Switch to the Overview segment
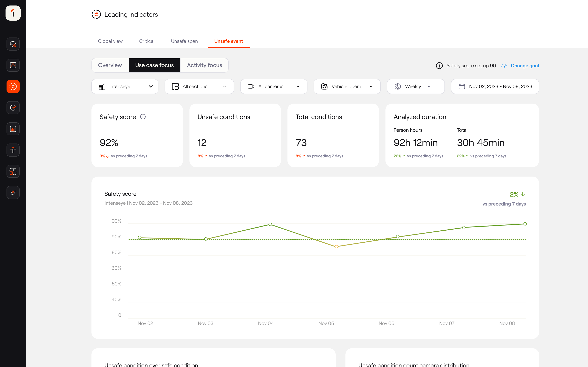 click(110, 65)
